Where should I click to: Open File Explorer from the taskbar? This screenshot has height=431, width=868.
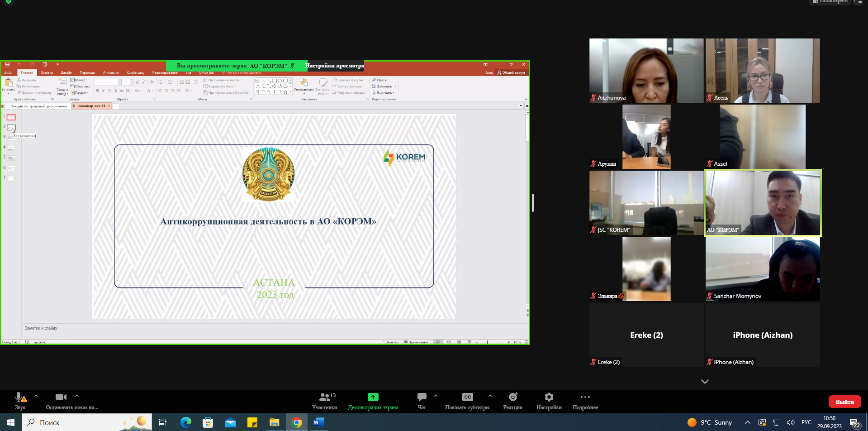(x=275, y=422)
